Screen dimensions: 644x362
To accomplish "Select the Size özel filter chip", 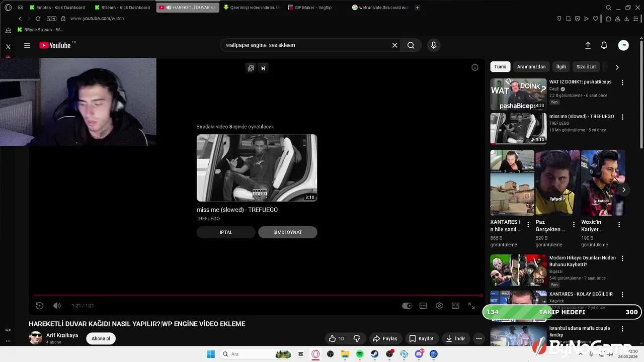I will [586, 67].
